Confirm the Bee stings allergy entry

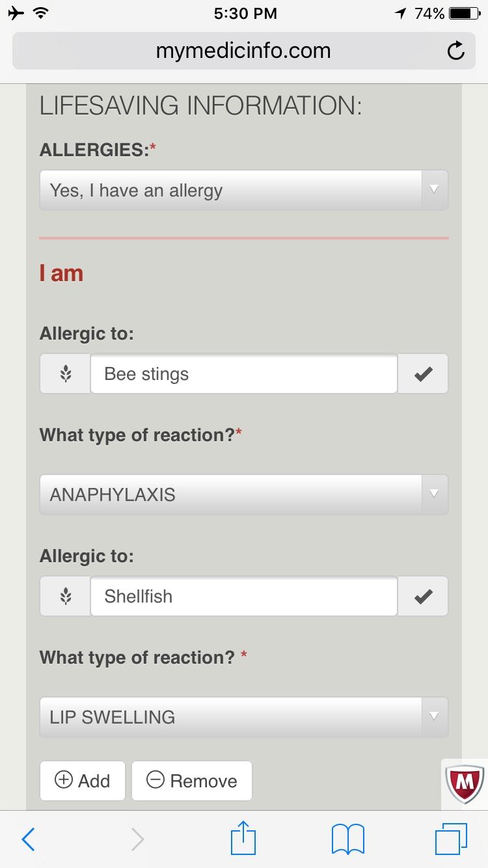[423, 373]
